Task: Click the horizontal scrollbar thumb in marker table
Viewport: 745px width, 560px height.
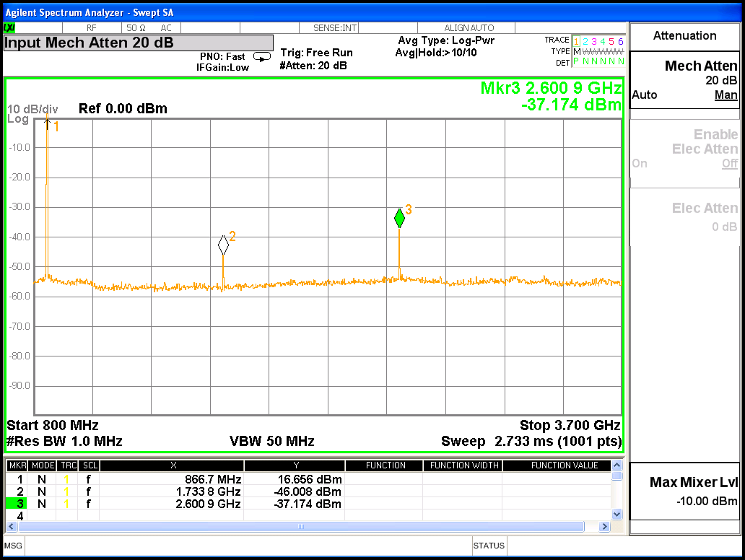Action: pyautogui.click(x=301, y=526)
